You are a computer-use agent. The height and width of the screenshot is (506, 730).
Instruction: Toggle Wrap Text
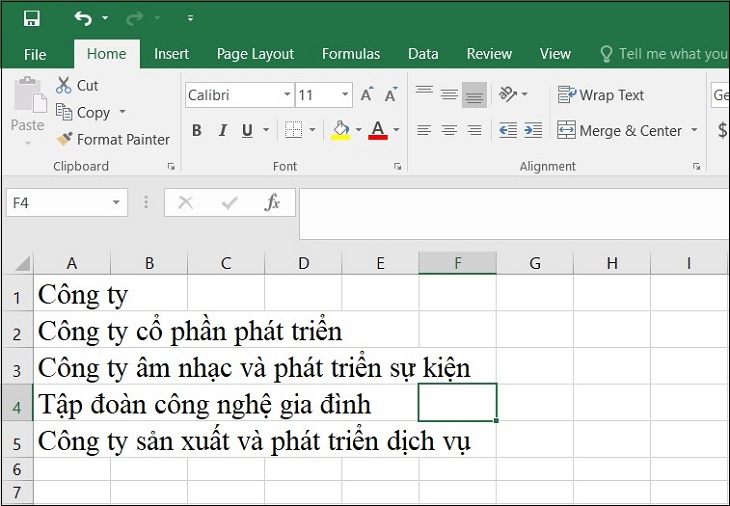tap(601, 95)
